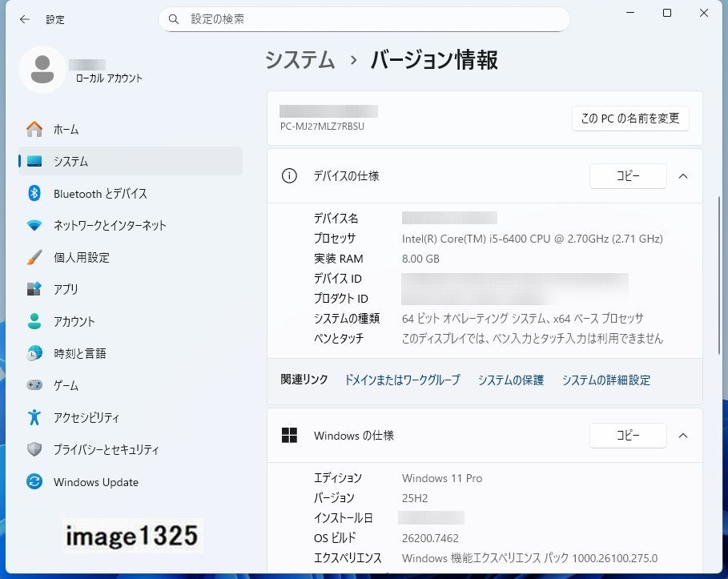Go to プライバシーとセキュリティ settings
This screenshot has width=728, height=579.
click(106, 449)
